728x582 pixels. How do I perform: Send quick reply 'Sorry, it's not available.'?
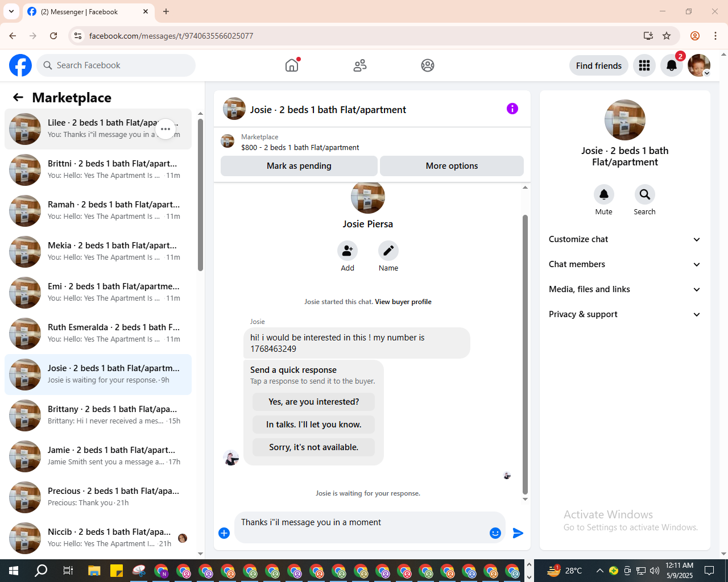tap(313, 447)
